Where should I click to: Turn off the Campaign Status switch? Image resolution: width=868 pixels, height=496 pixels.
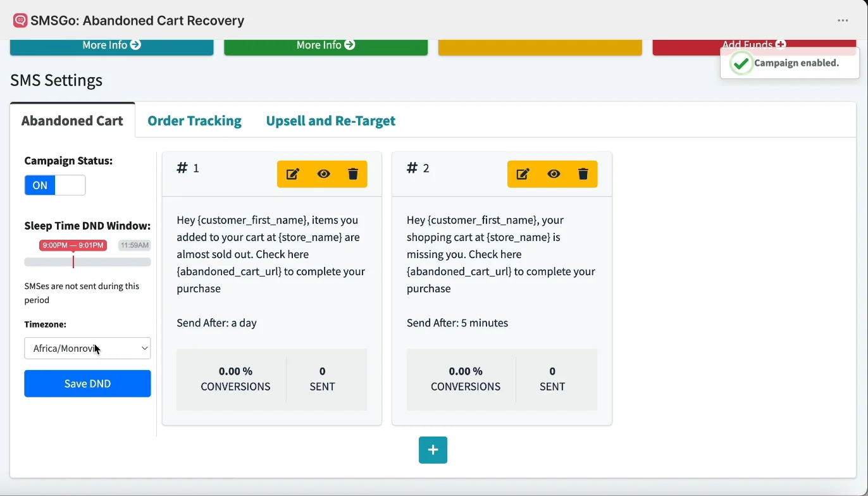click(x=55, y=185)
